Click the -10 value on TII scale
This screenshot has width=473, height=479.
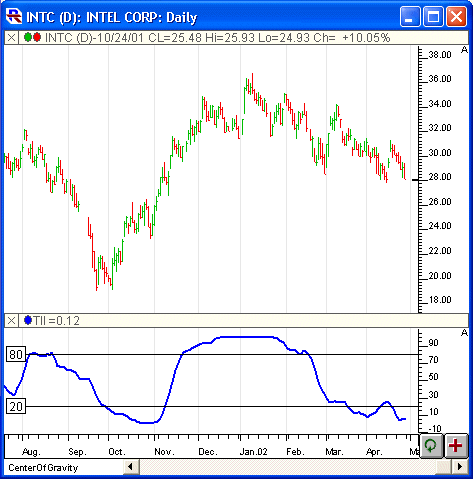click(x=435, y=429)
